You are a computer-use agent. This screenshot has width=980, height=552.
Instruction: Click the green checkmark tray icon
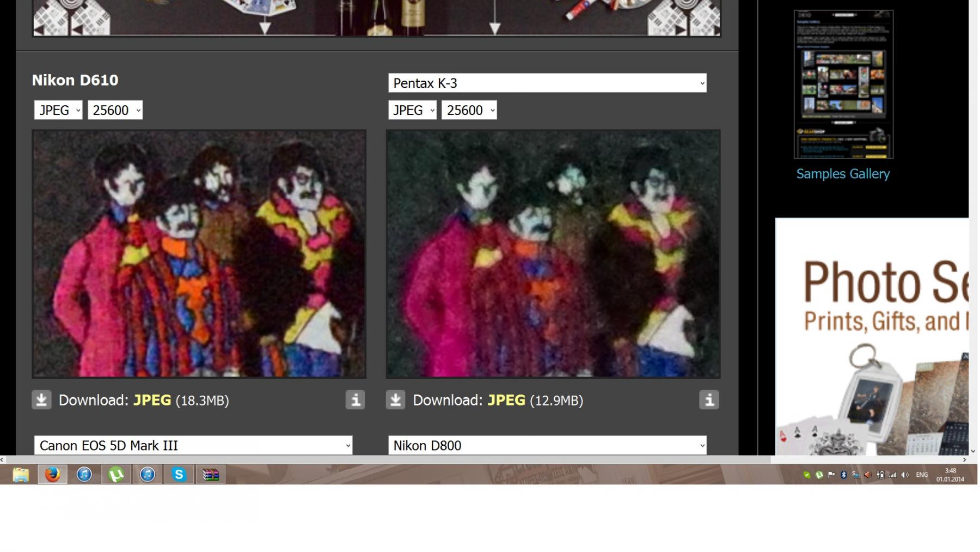[x=807, y=475]
